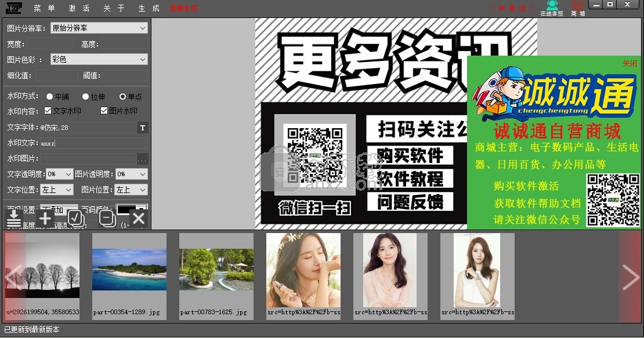The width and height of the screenshot is (644, 338).
Task: Click the import-files icon with downward arrow
Action: [x=13, y=218]
